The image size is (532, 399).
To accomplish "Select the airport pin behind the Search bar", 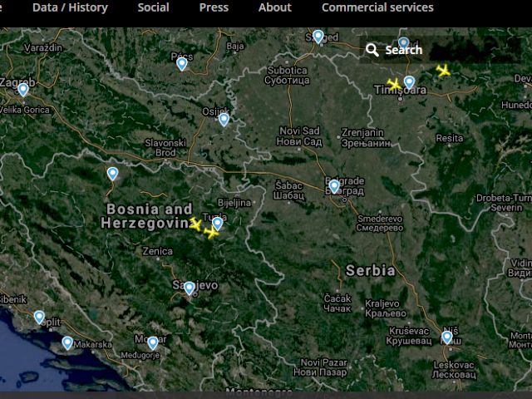I will click(x=403, y=43).
